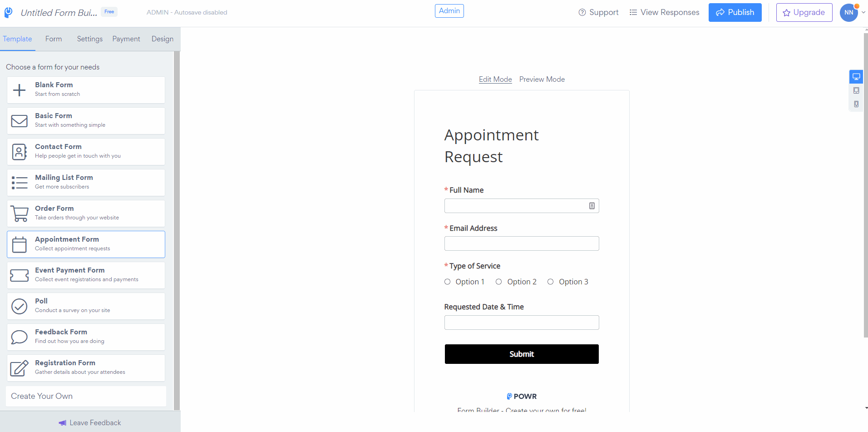Select desktop view icon on right
The height and width of the screenshot is (432, 868).
[x=856, y=77]
